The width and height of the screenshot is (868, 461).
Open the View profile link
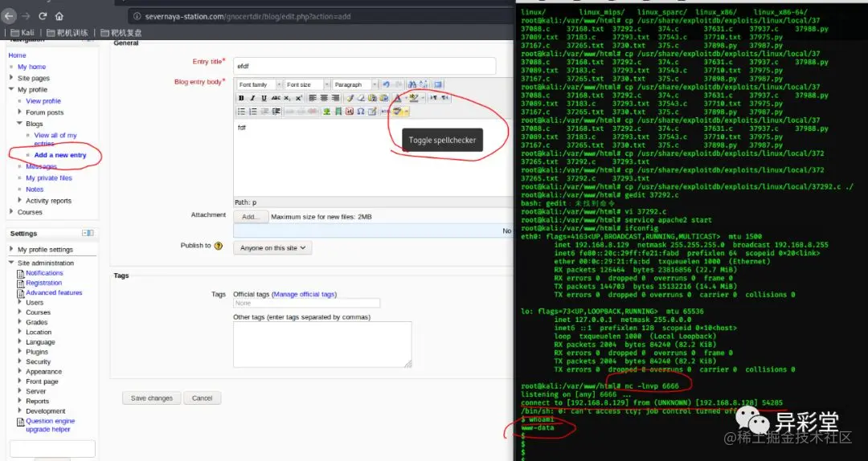click(x=43, y=100)
